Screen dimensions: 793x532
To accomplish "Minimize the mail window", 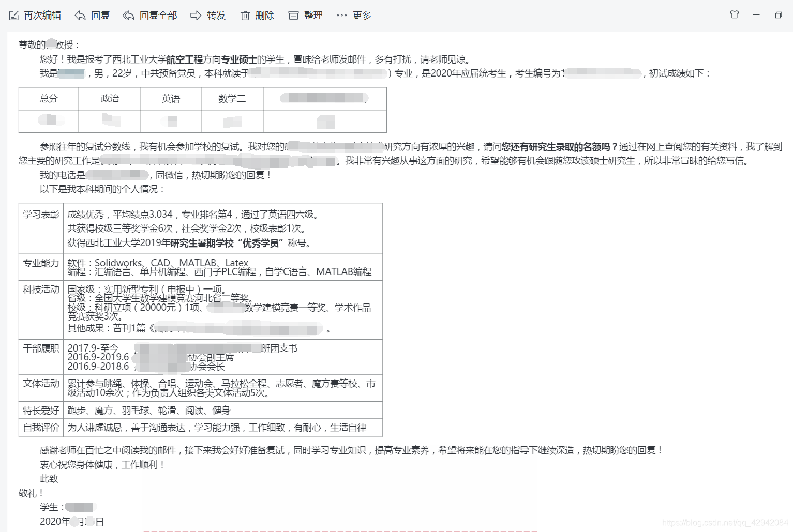I will [756, 15].
